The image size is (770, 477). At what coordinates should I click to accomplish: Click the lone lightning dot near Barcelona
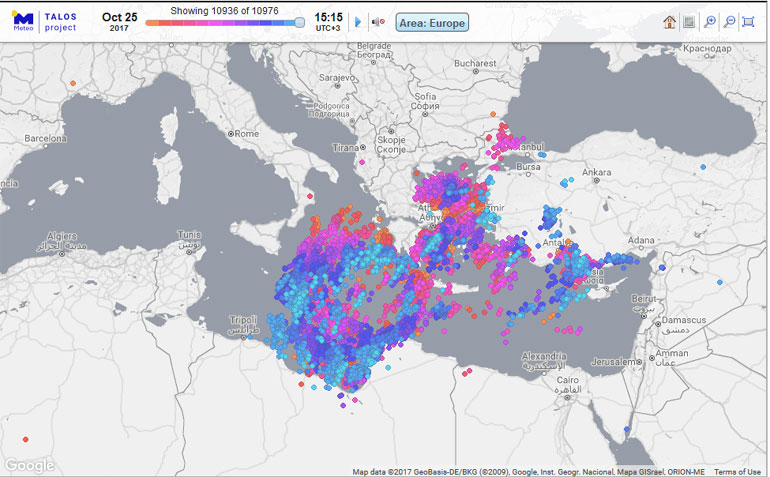[x=73, y=97]
